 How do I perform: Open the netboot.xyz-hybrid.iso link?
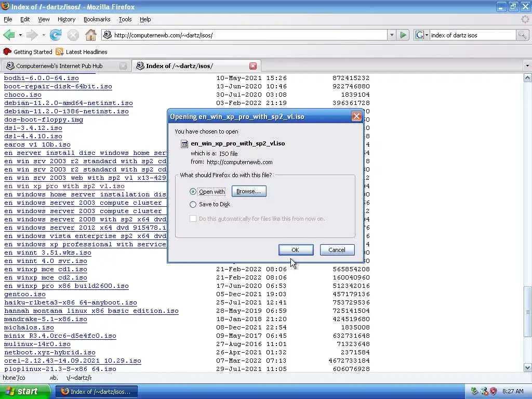pyautogui.click(x=50, y=352)
